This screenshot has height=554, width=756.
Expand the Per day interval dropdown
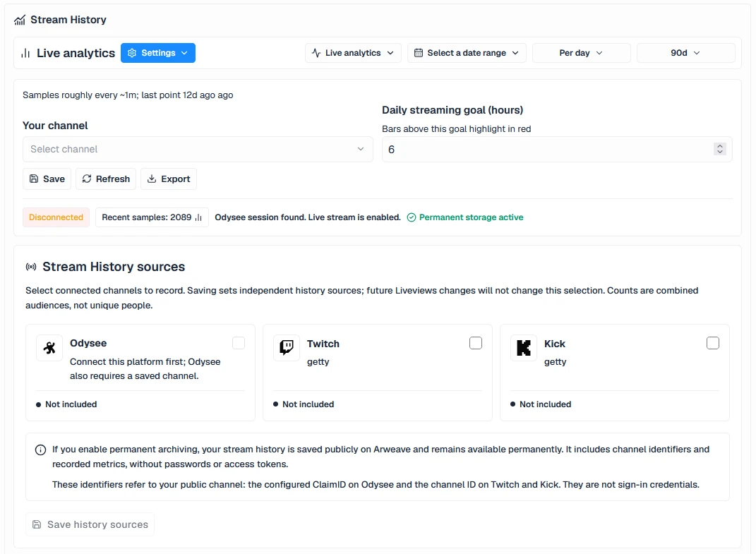582,53
